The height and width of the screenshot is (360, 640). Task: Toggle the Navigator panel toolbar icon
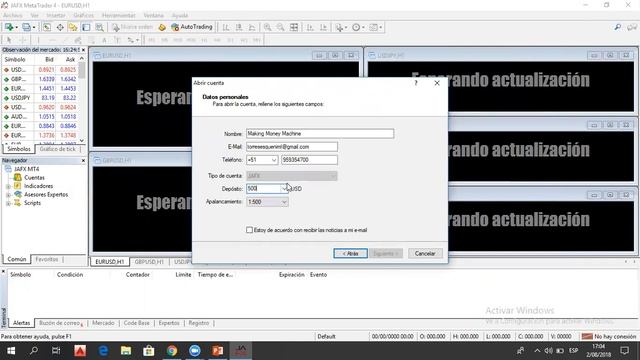pyautogui.click(x=73, y=27)
